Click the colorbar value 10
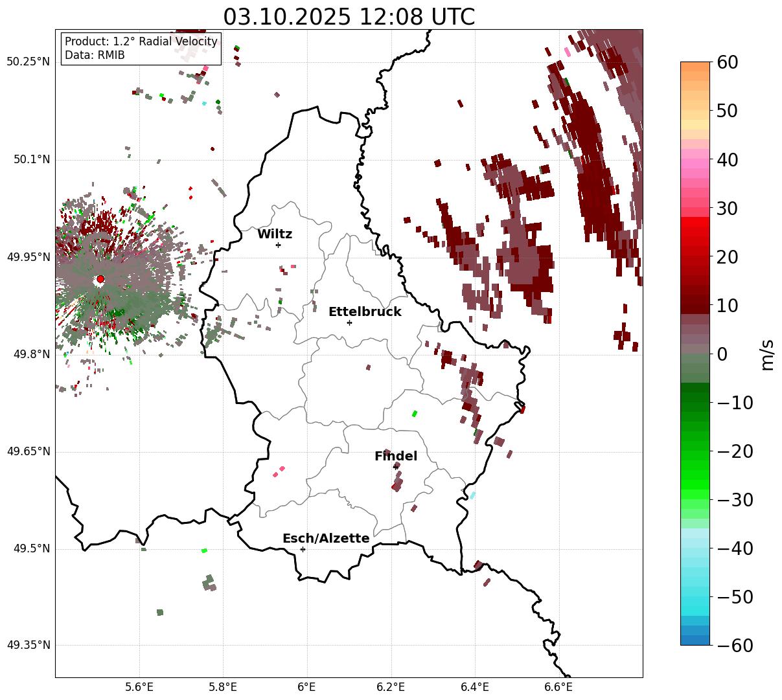Viewport: 782px width, 700px height. [727, 306]
